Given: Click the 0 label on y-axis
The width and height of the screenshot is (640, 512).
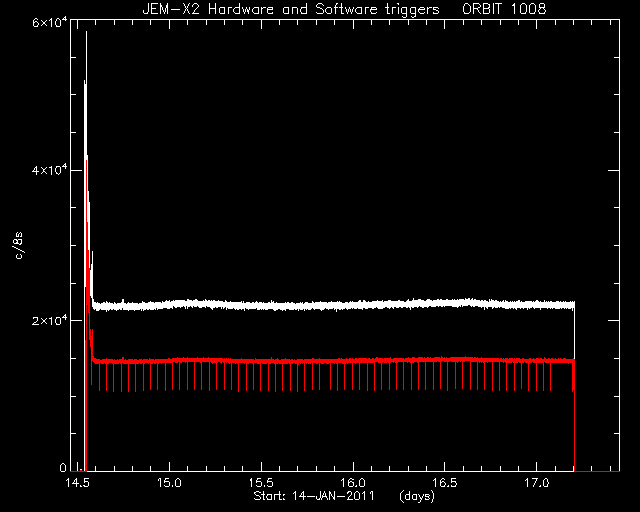Looking at the screenshot, I should (x=62, y=467).
